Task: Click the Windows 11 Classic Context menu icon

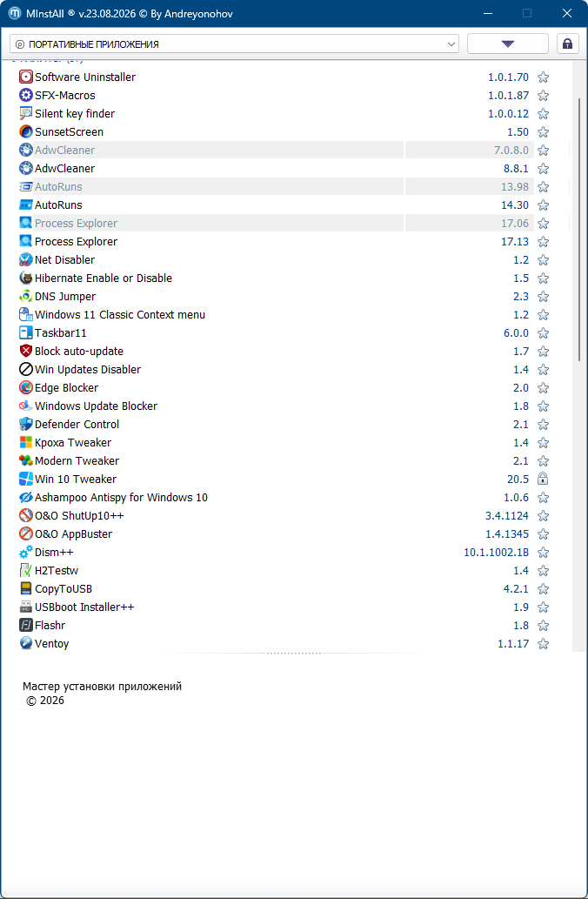Action: click(x=26, y=315)
